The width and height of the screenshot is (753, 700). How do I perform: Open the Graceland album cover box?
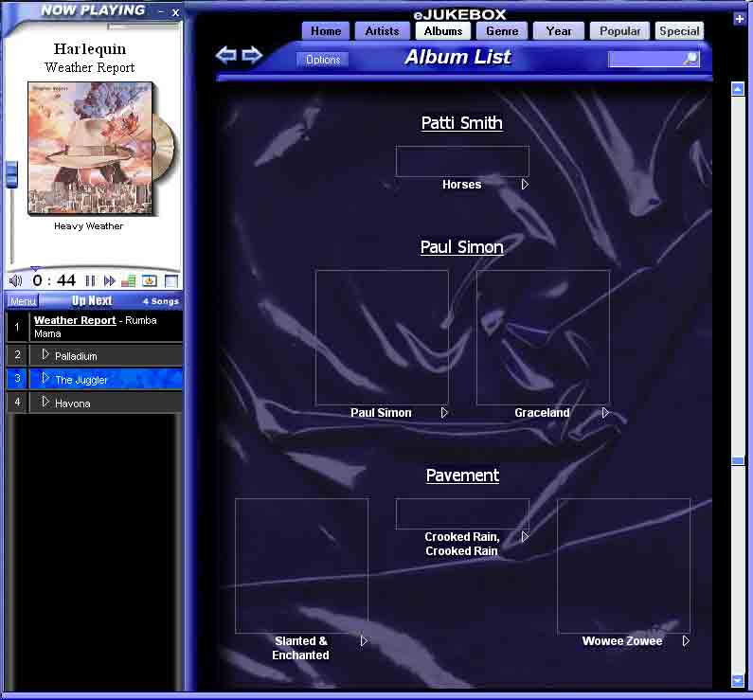(543, 337)
